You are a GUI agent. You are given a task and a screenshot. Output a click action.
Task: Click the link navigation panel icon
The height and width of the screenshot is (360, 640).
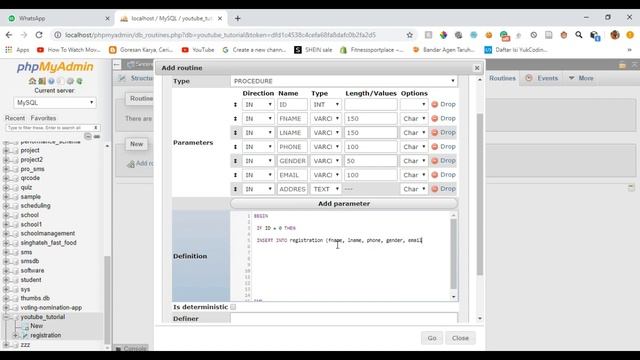97,136
